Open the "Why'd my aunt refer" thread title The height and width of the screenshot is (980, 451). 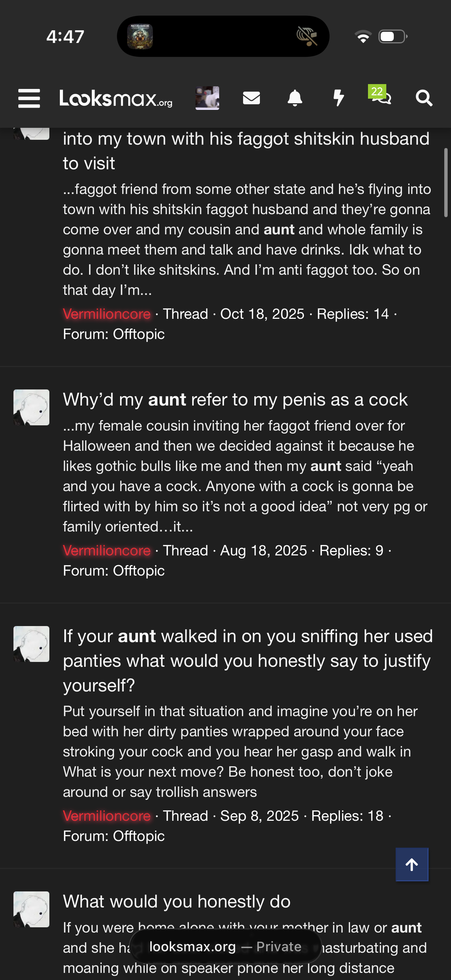235,400
